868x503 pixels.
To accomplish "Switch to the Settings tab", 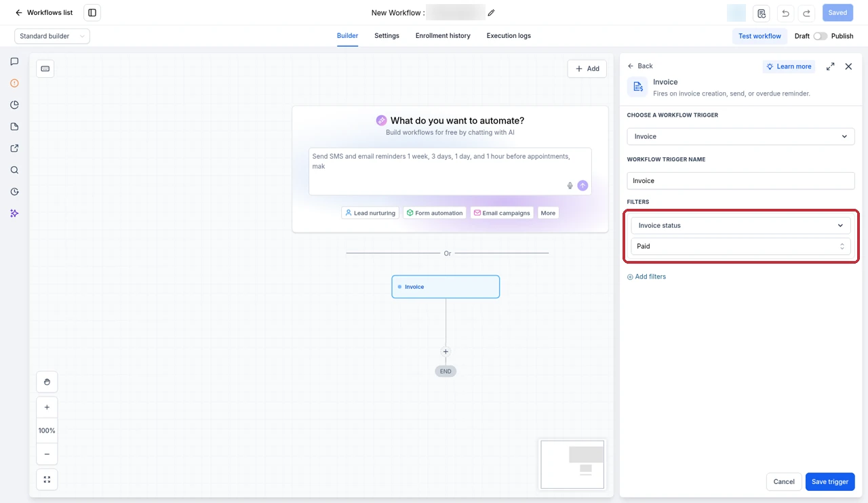I will click(387, 36).
